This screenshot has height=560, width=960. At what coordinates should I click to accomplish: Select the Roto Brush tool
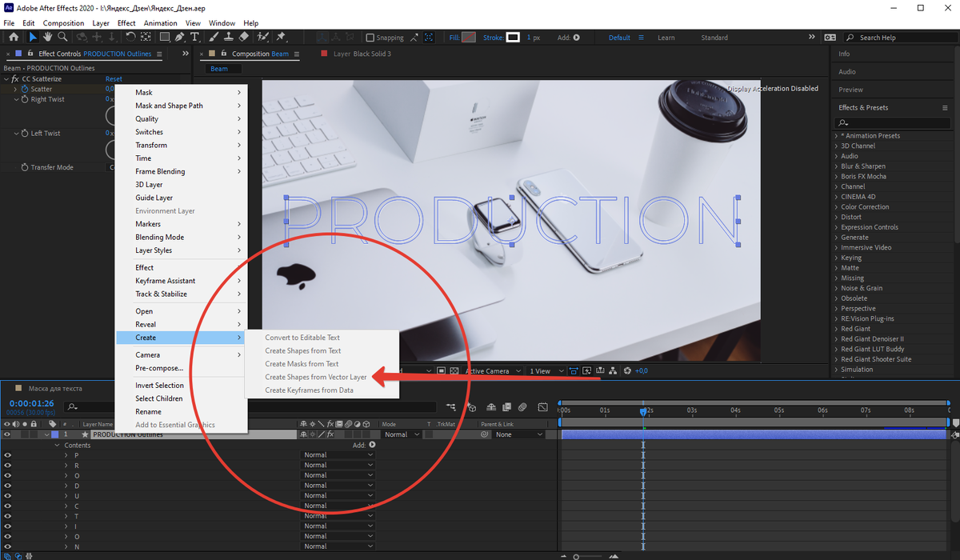click(262, 38)
